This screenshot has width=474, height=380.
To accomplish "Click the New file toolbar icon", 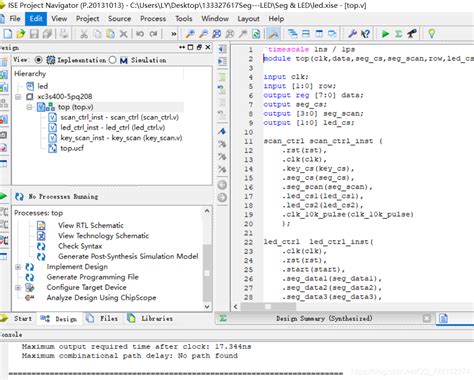I will click(8, 34).
